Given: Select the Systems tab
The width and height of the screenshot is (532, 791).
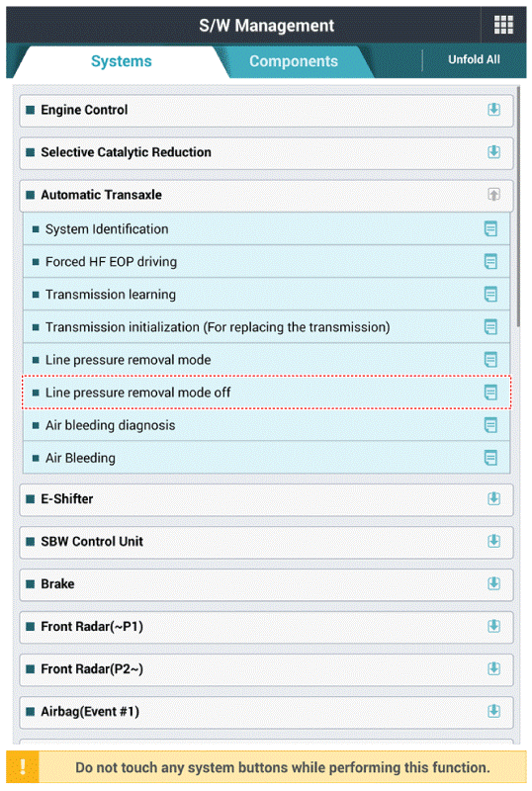Looking at the screenshot, I should [x=122, y=61].
